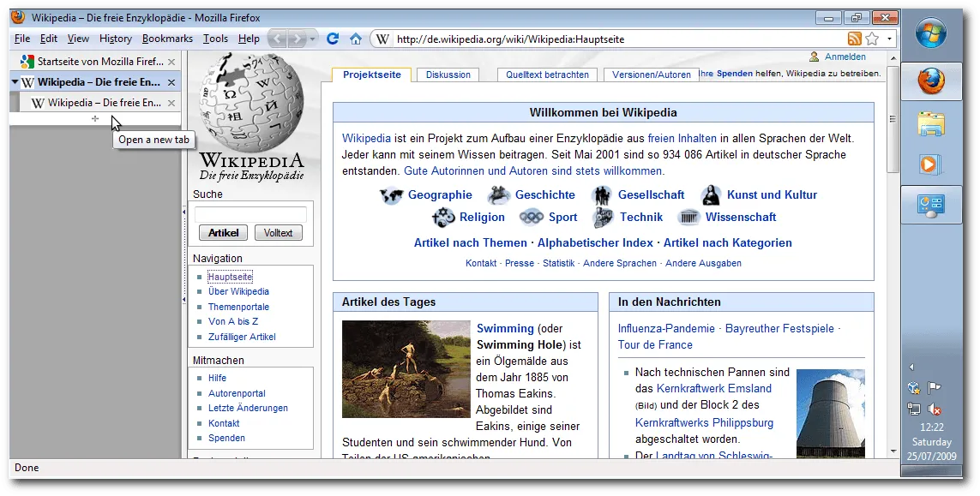Follow the Anmelden login link
The height and width of the screenshot is (496, 980).
click(x=845, y=57)
